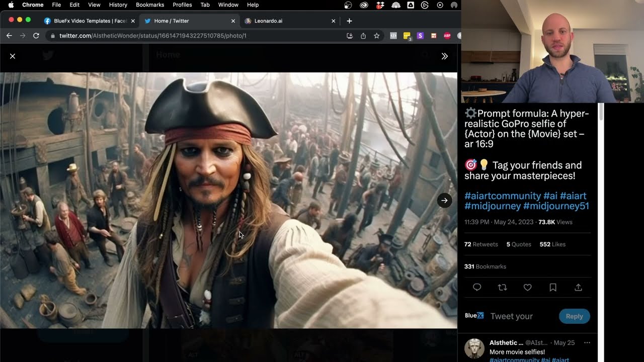The image size is (644, 362).
Task: Bookmark this page with the star icon
Action: tap(376, 36)
